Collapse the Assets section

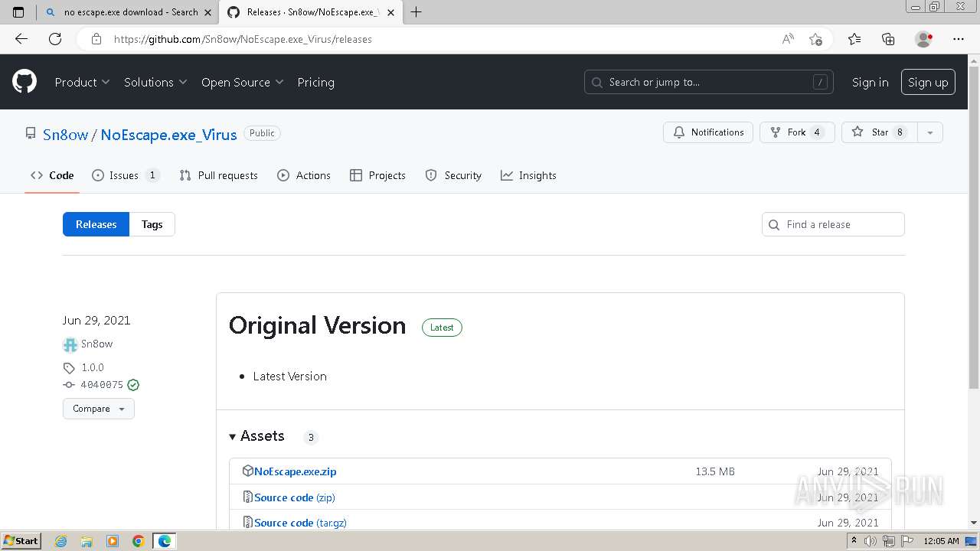(x=256, y=436)
